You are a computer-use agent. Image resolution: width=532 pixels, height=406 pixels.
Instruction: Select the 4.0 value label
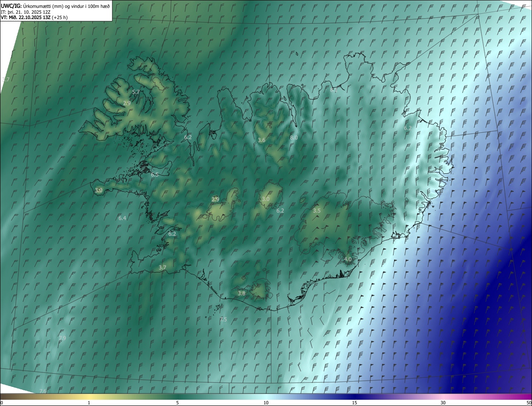tap(348, 259)
